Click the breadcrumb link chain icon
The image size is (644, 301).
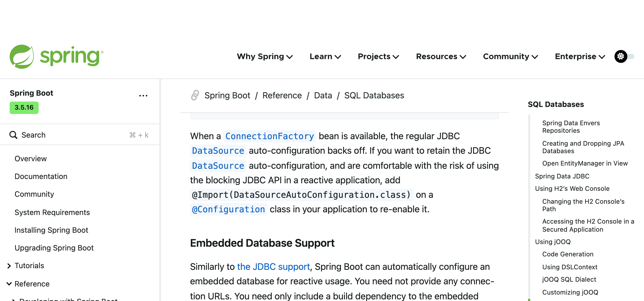click(x=195, y=95)
